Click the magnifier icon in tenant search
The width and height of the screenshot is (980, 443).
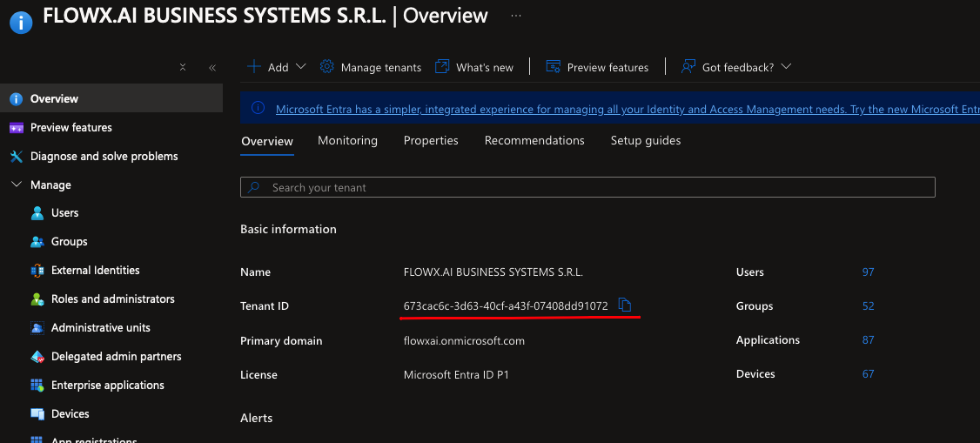(x=254, y=187)
